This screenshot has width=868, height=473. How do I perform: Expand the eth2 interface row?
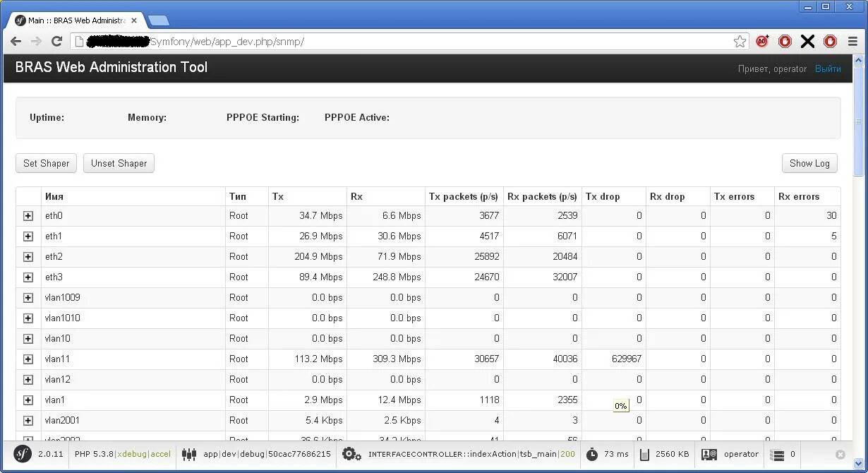[x=28, y=257]
